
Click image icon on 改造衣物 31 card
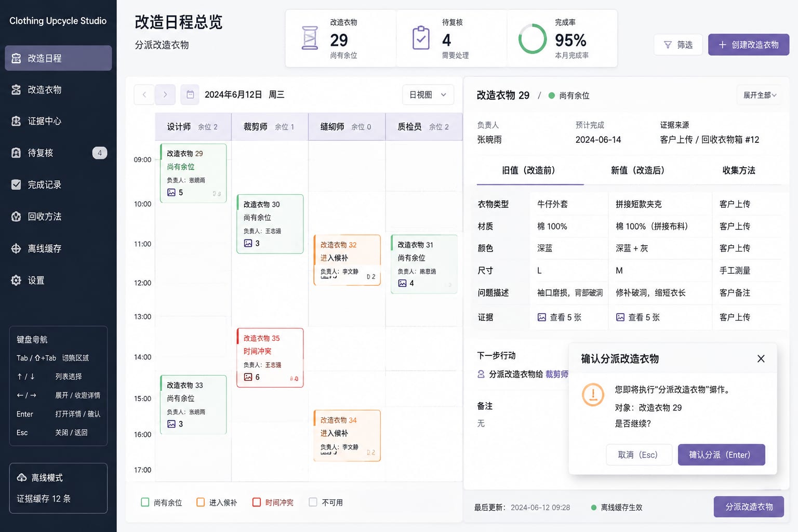click(x=402, y=283)
